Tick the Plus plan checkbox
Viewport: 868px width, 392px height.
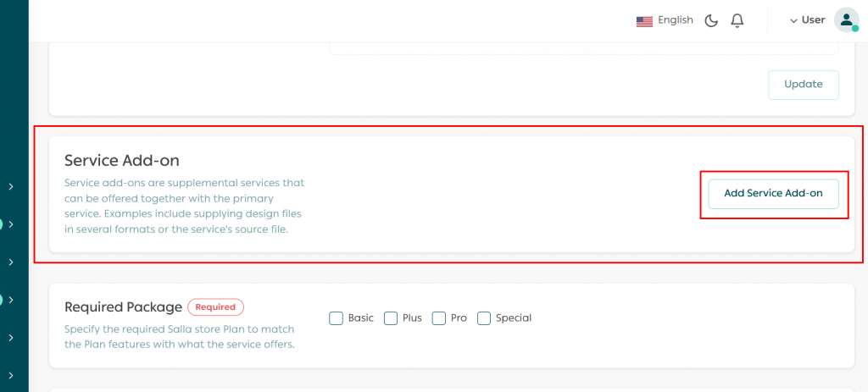click(391, 318)
